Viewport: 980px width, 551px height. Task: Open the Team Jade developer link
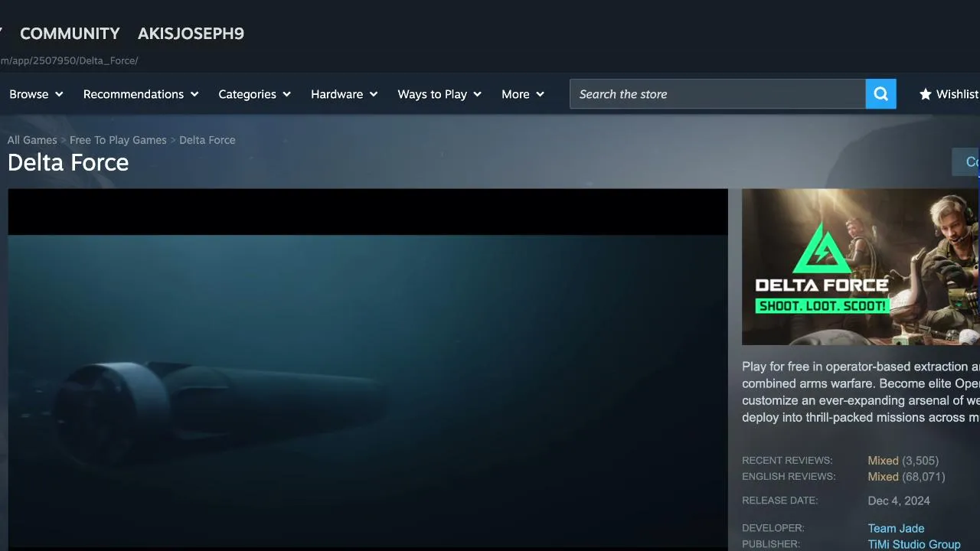tap(896, 528)
